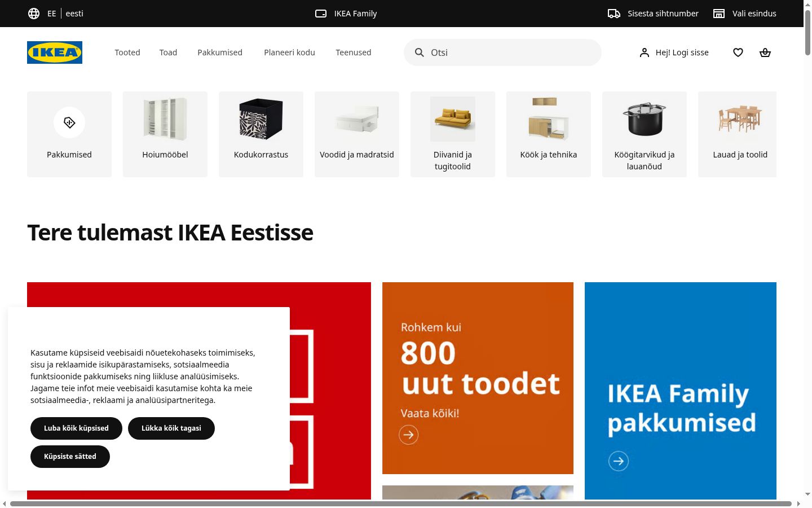Image resolution: width=812 pixels, height=508 pixels.
Task: Open Pakkumised navigation menu item
Action: tap(220, 52)
